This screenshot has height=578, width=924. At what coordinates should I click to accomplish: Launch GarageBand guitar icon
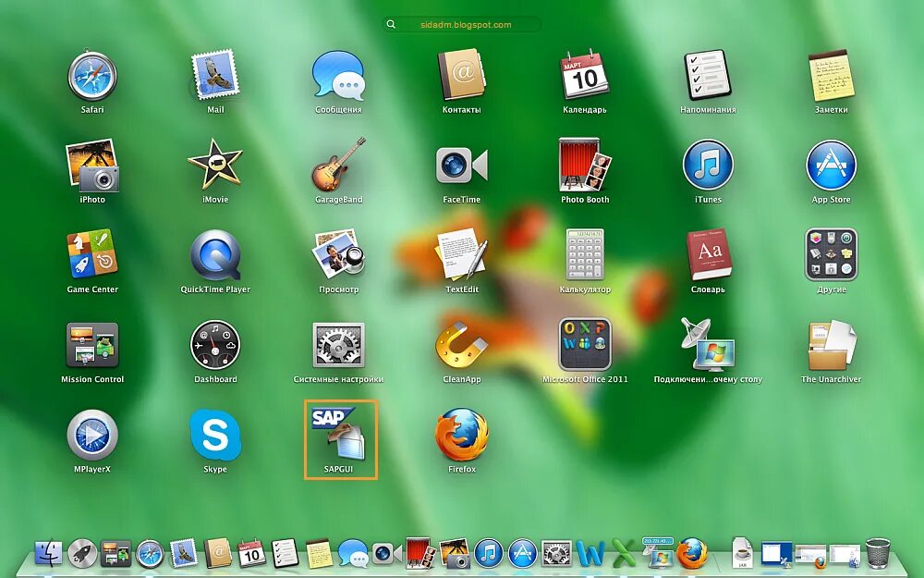tap(339, 166)
